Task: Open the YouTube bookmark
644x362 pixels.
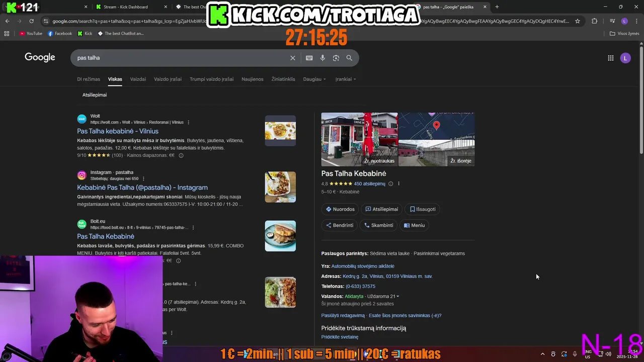Action: pyautogui.click(x=31, y=34)
